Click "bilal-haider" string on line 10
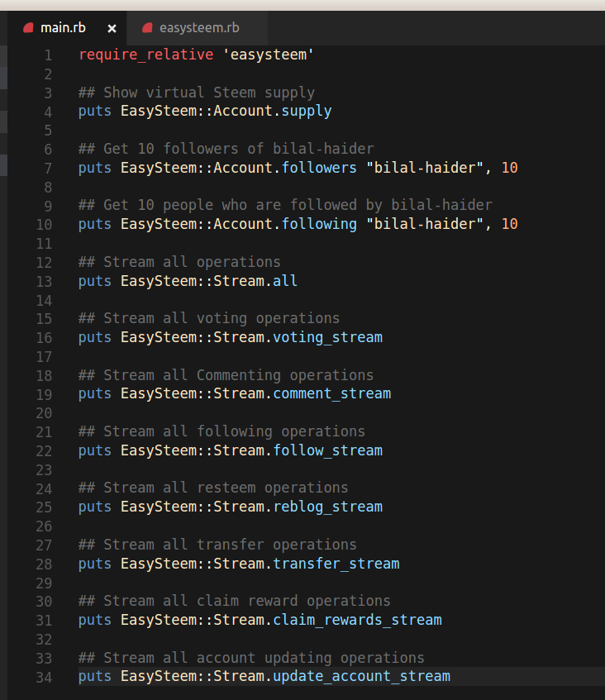 point(424,224)
